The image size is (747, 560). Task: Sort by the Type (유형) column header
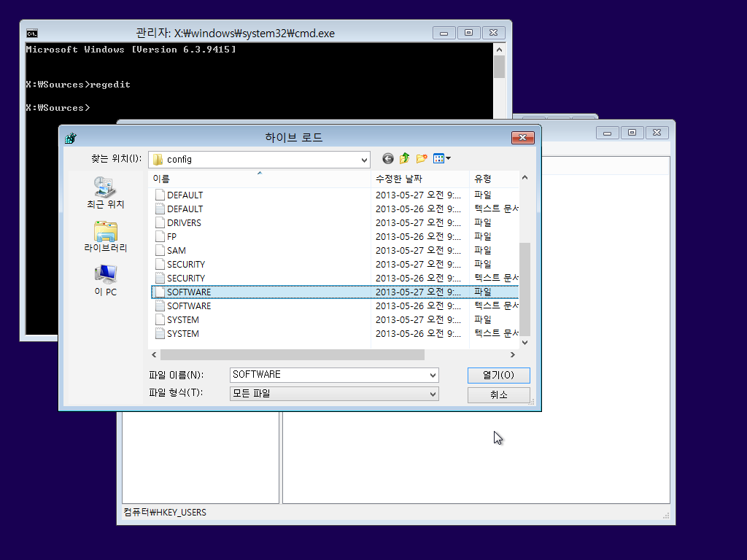[494, 179]
